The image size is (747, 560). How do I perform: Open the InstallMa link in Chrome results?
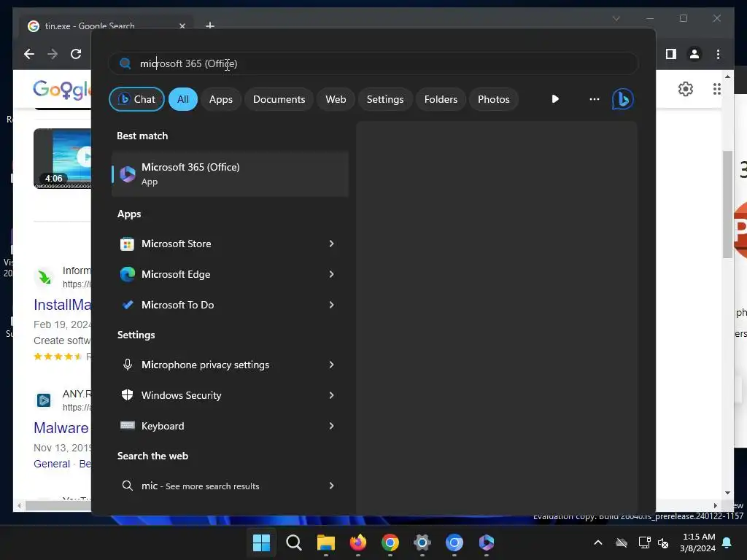tap(62, 305)
